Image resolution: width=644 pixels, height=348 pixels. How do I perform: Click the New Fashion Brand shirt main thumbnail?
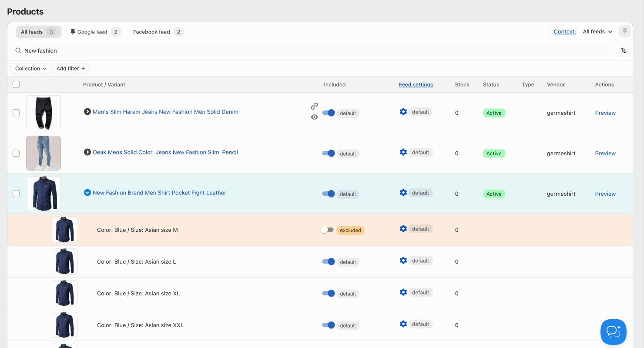[x=44, y=194]
